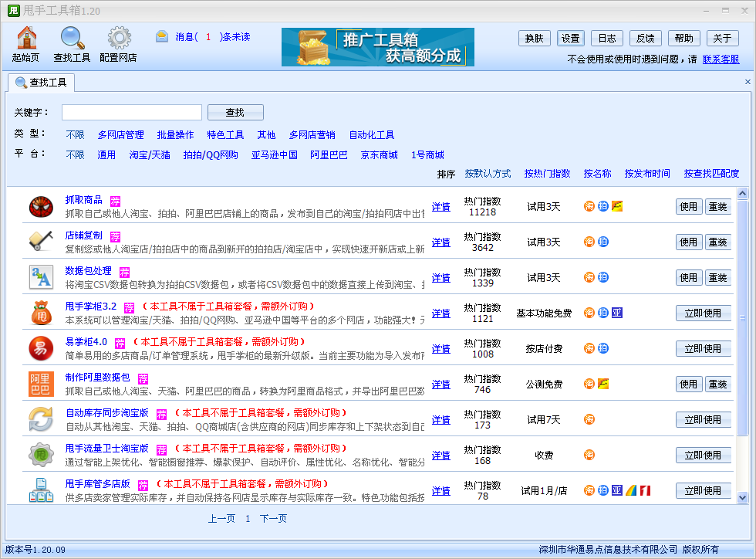Click the 关键字 keyword input field
Screen dimensions: 756x559
[132, 113]
